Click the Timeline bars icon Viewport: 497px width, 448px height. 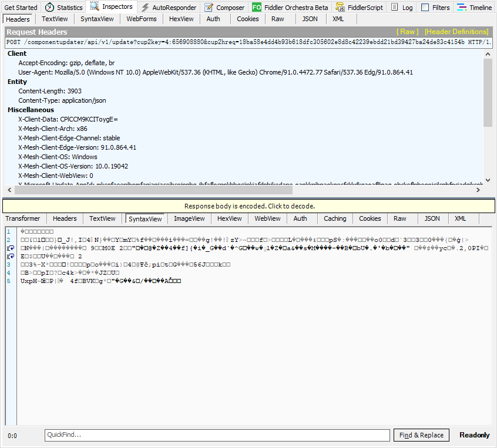462,7
